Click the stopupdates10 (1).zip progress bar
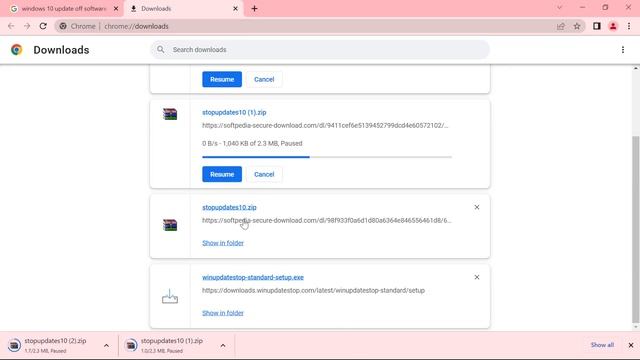 [x=327, y=157]
